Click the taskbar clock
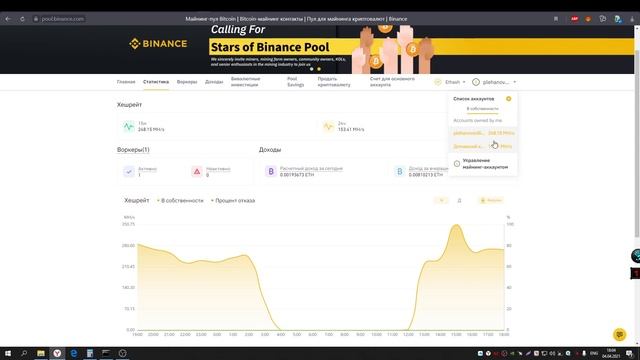The image size is (640, 360). point(611,353)
